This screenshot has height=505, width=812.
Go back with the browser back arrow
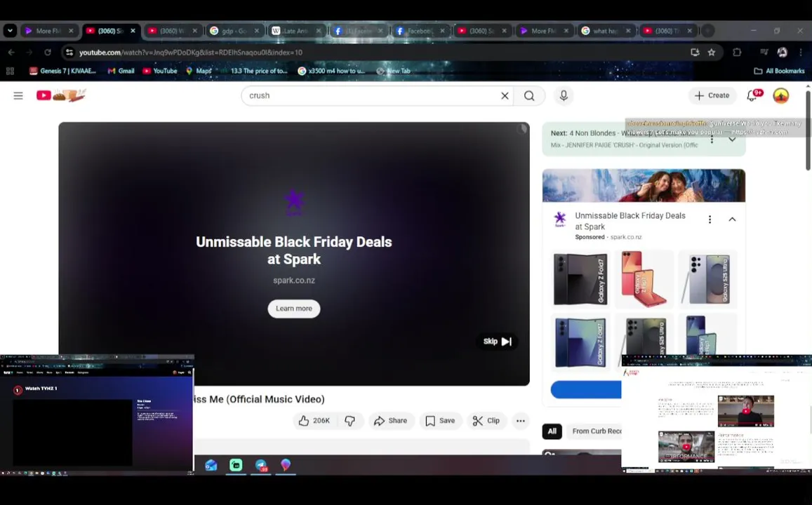pos(11,53)
